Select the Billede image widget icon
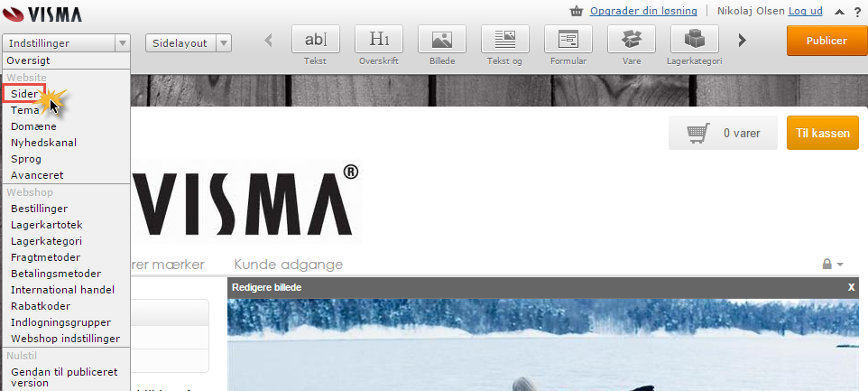868x391 pixels. pyautogui.click(x=442, y=39)
